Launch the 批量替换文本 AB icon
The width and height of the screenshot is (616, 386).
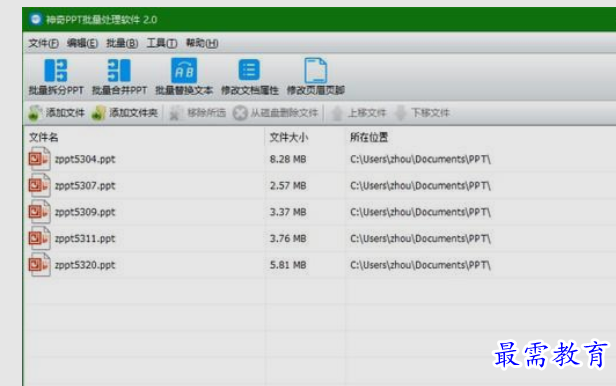pos(184,71)
